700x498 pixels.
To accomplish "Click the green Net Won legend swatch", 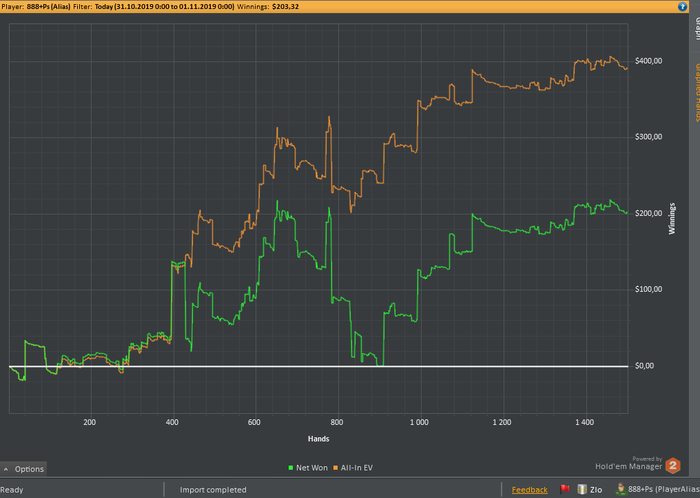I will pos(291,468).
